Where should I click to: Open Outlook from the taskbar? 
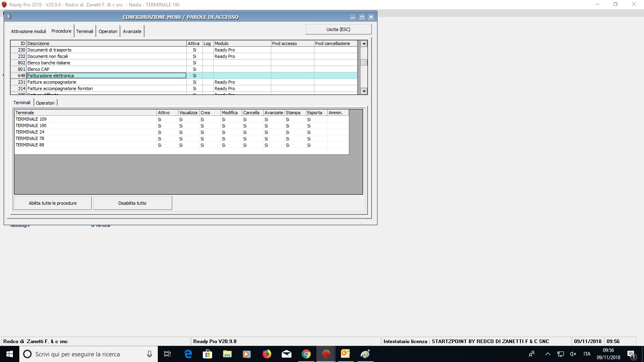coord(345,354)
